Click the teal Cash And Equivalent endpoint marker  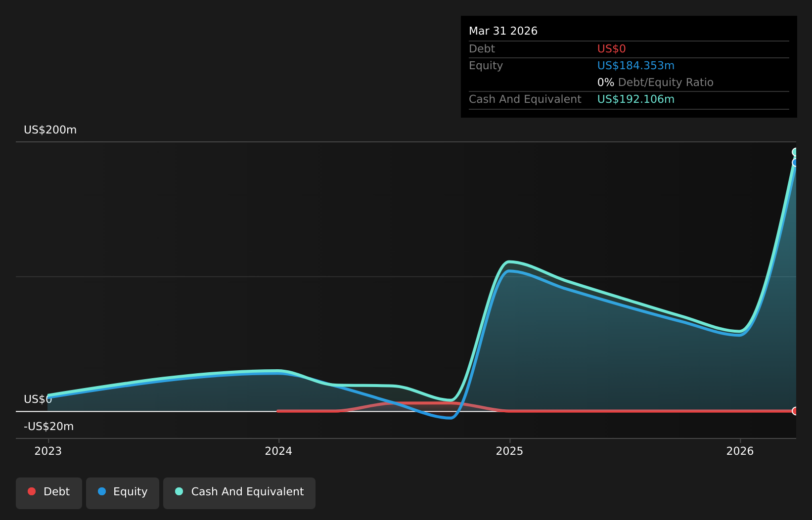pos(795,152)
